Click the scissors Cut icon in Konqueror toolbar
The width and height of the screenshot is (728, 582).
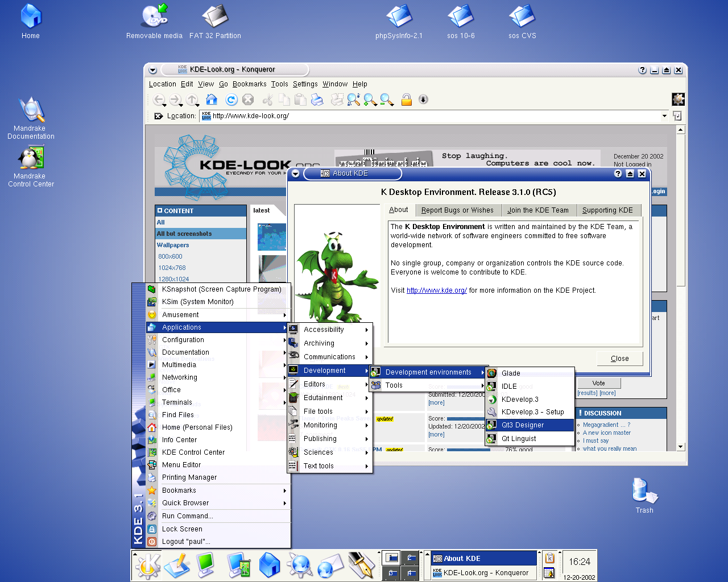267,99
